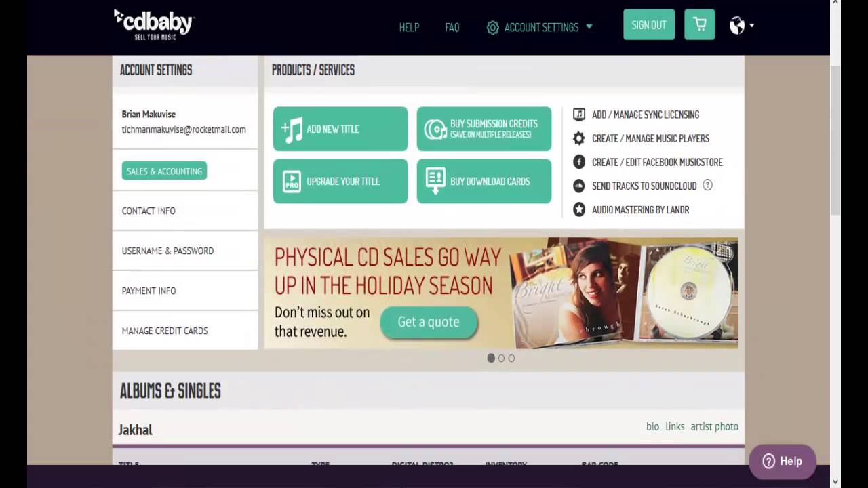Click the Jakhal artist name
Screen dimensions: 868x488
click(x=136, y=430)
